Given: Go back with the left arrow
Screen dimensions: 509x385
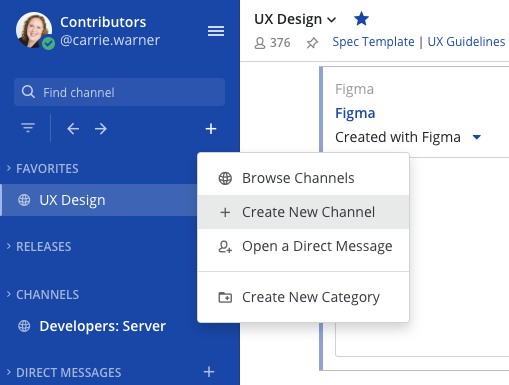Looking at the screenshot, I should point(73,128).
